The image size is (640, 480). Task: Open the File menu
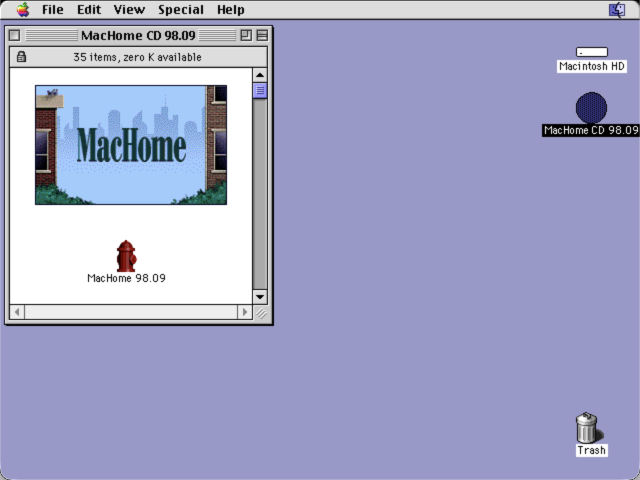(x=53, y=9)
